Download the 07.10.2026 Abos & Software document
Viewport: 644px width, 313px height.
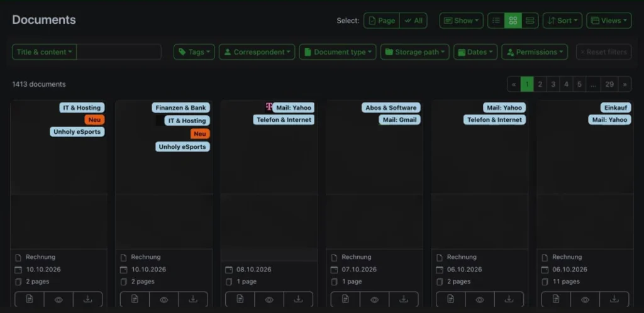[404, 299]
